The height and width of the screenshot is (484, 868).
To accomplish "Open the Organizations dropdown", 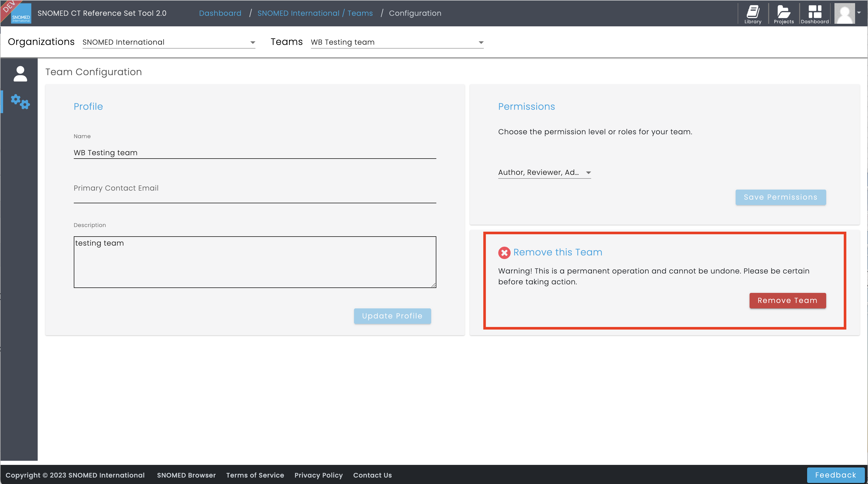I will click(x=169, y=42).
